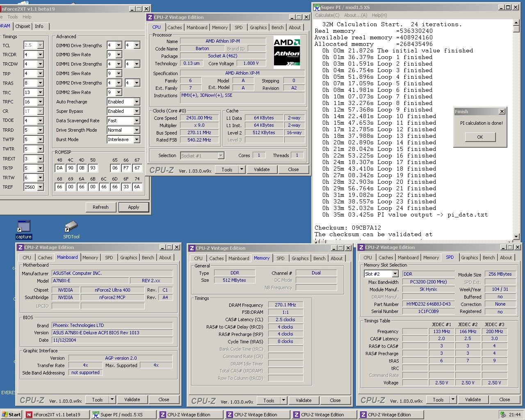
Task: Click DRAM Frequency value 270.1 MHz
Action: 285,305
